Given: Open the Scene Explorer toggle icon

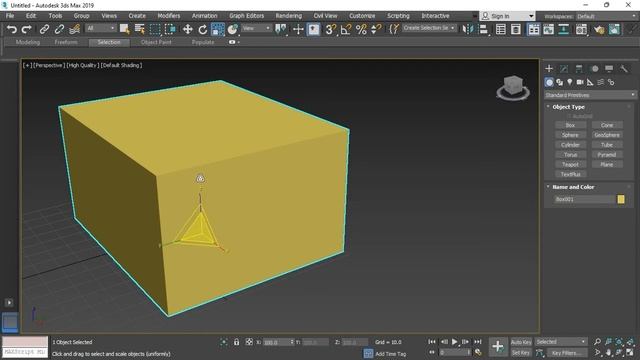Looking at the screenshot, I should tap(501, 29).
